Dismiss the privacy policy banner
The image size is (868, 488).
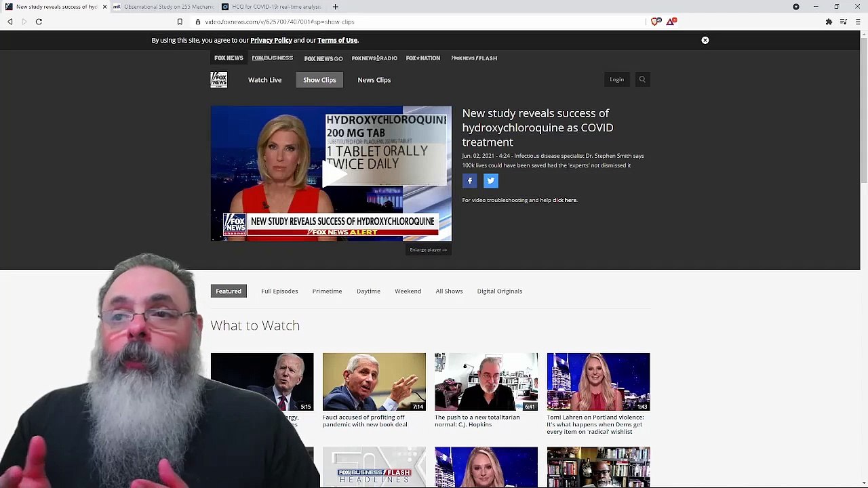click(705, 41)
